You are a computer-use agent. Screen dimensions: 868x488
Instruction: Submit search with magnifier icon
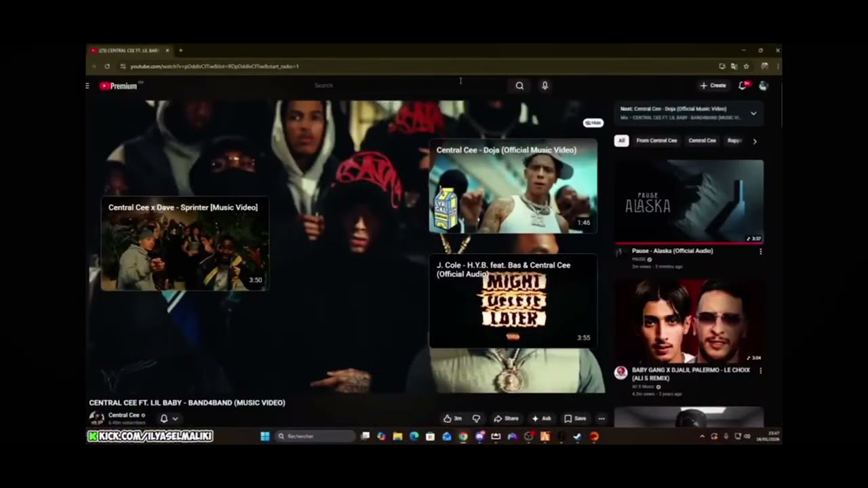click(x=519, y=85)
